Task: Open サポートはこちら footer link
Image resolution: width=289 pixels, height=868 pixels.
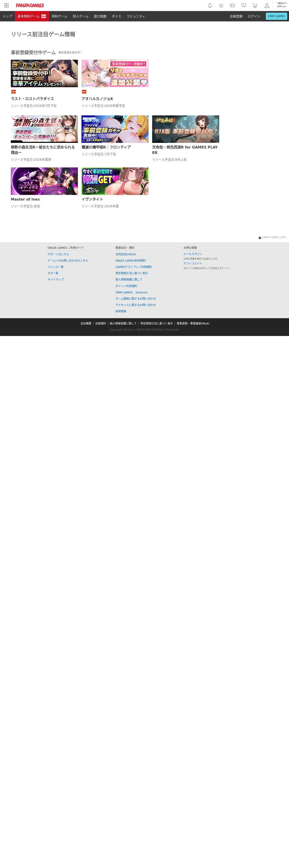Action: point(58,254)
